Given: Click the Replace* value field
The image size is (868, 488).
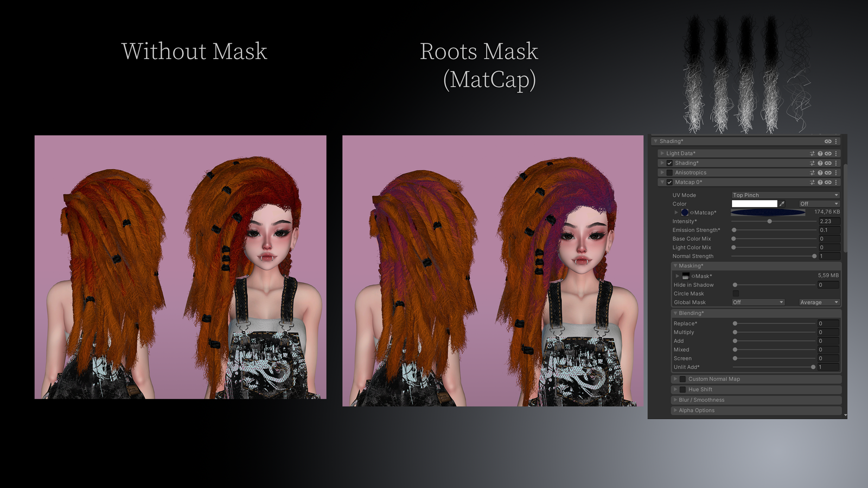Looking at the screenshot, I should pyautogui.click(x=828, y=324).
